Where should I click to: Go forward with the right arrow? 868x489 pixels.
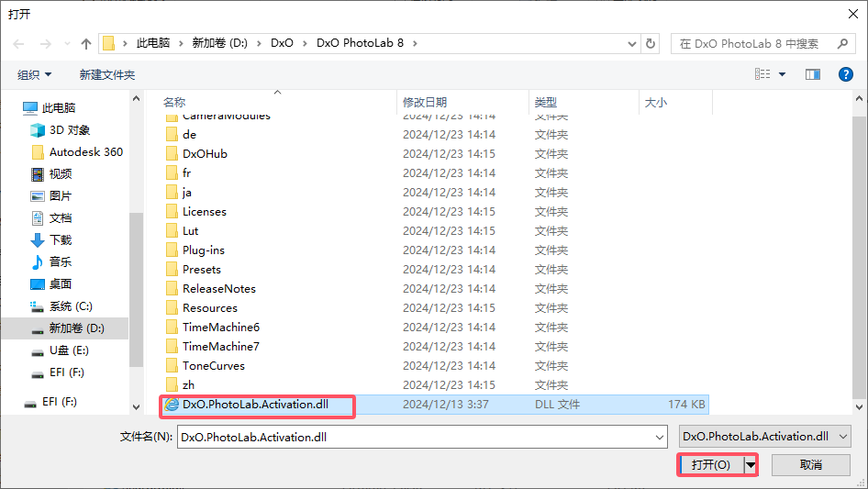pos(45,44)
